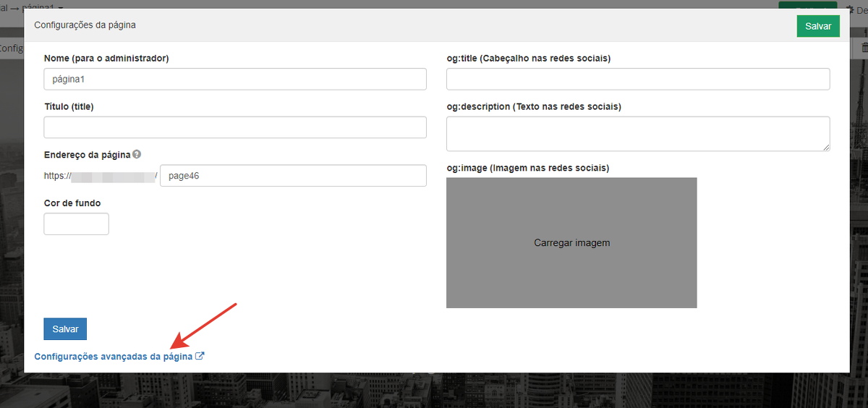Open the Cor de fundo color picker box

pyautogui.click(x=76, y=224)
